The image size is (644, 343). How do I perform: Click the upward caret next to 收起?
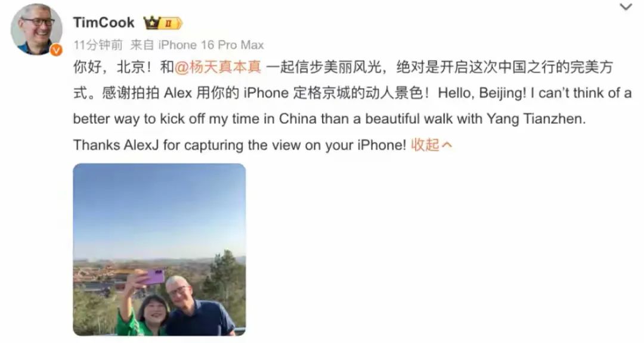click(x=447, y=145)
